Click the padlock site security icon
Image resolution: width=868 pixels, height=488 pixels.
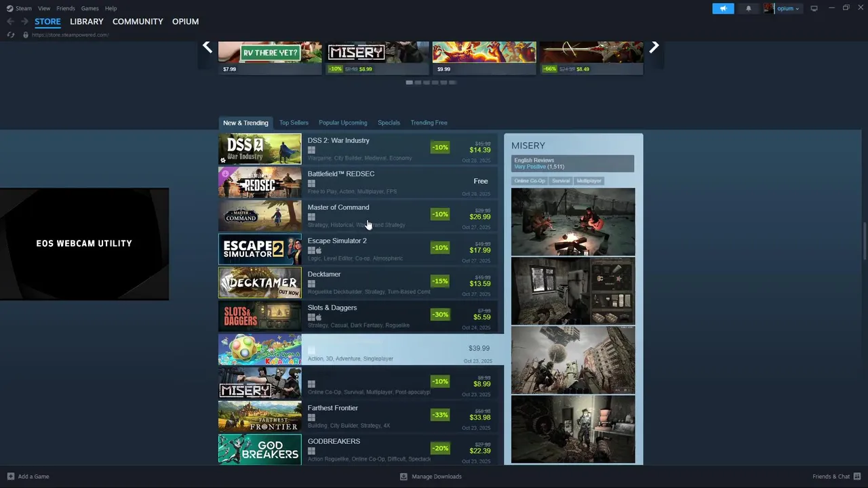click(26, 35)
